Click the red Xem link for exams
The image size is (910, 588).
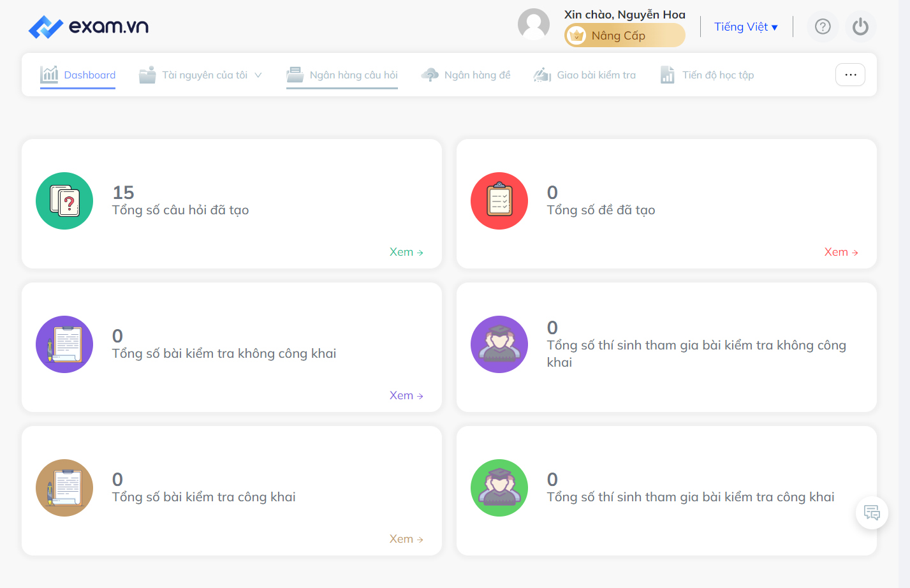(841, 252)
